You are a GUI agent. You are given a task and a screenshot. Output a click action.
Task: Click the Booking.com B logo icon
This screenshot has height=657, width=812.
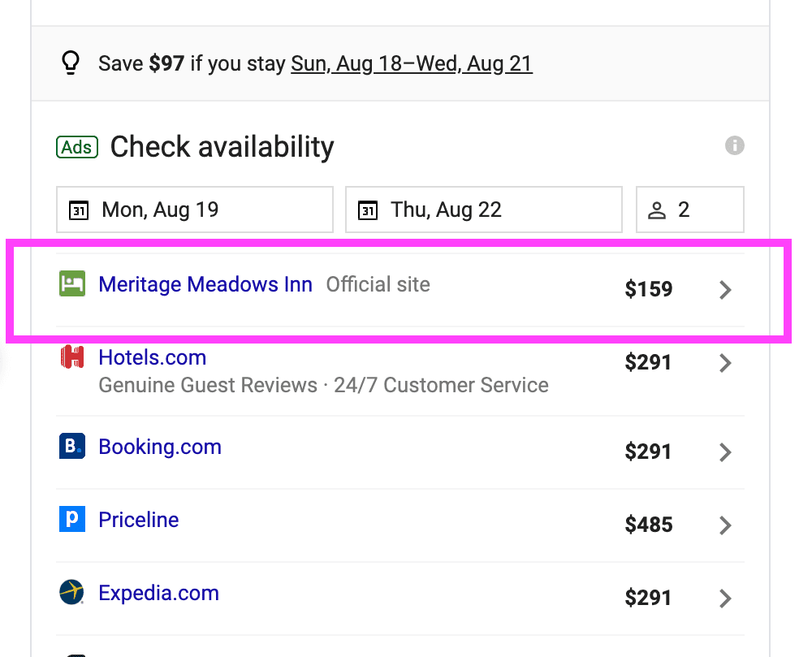coord(72,446)
